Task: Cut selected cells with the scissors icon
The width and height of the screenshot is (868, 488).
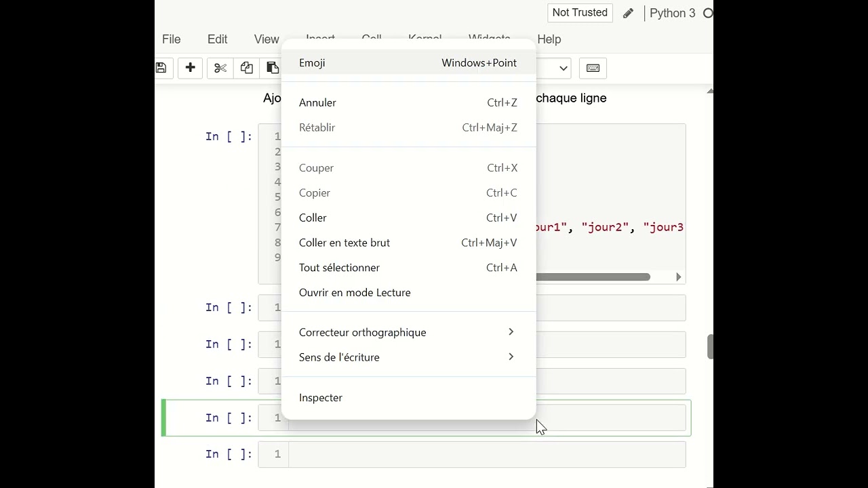Action: click(x=220, y=68)
